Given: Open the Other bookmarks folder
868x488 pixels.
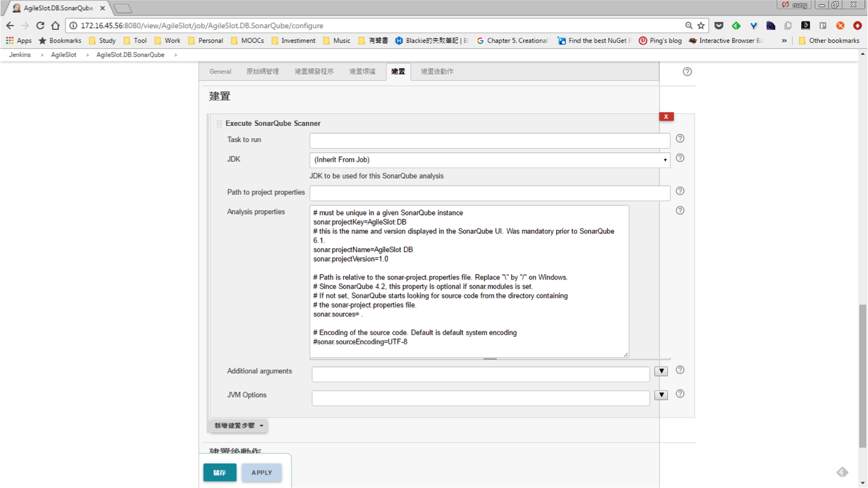Looking at the screenshot, I should click(829, 41).
